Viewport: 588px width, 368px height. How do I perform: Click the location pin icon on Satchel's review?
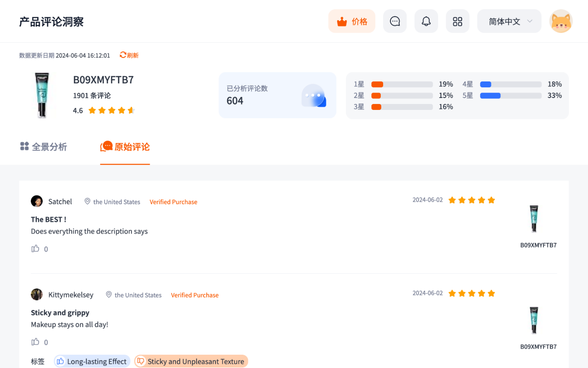coord(87,201)
